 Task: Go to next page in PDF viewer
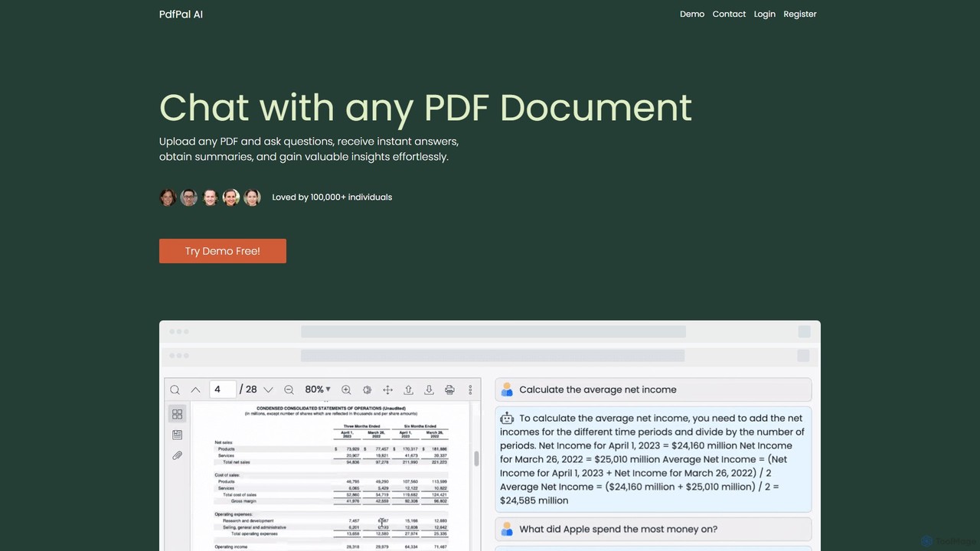pos(268,390)
